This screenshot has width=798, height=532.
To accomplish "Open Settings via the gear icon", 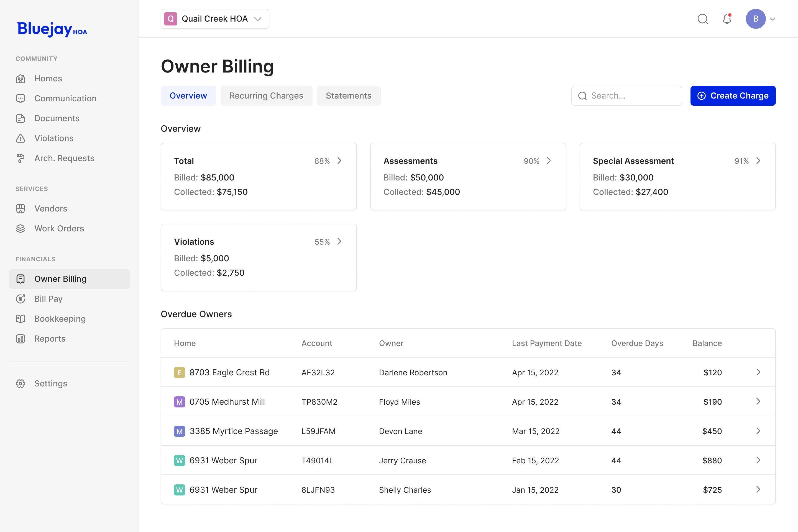I will click(21, 383).
